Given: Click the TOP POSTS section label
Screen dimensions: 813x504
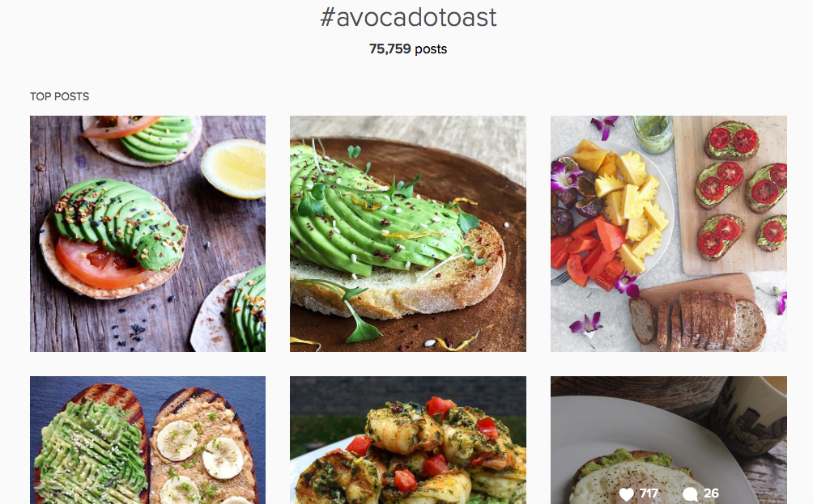Looking at the screenshot, I should pos(60,96).
